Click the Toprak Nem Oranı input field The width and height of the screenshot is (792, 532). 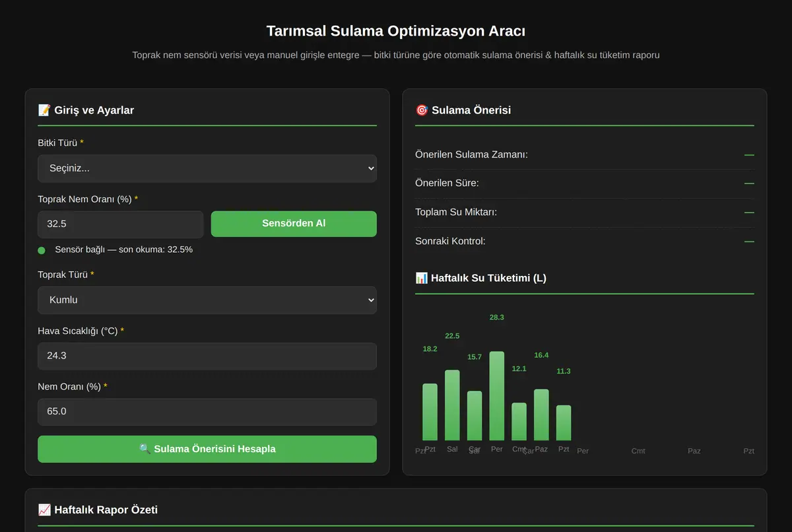(120, 224)
